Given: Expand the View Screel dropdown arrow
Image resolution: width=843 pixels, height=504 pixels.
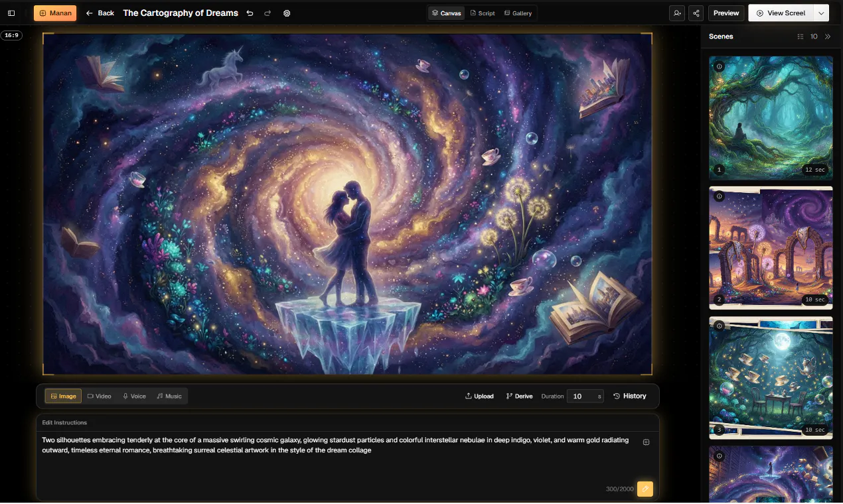Looking at the screenshot, I should point(821,13).
